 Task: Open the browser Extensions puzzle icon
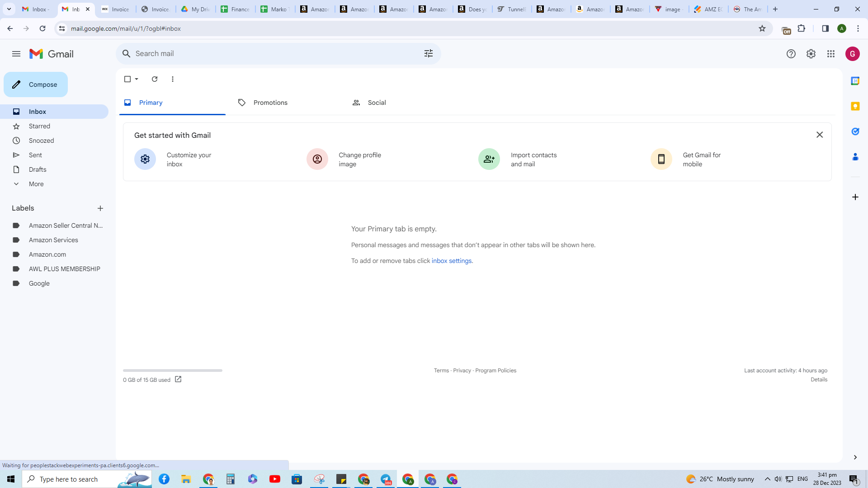point(802,28)
